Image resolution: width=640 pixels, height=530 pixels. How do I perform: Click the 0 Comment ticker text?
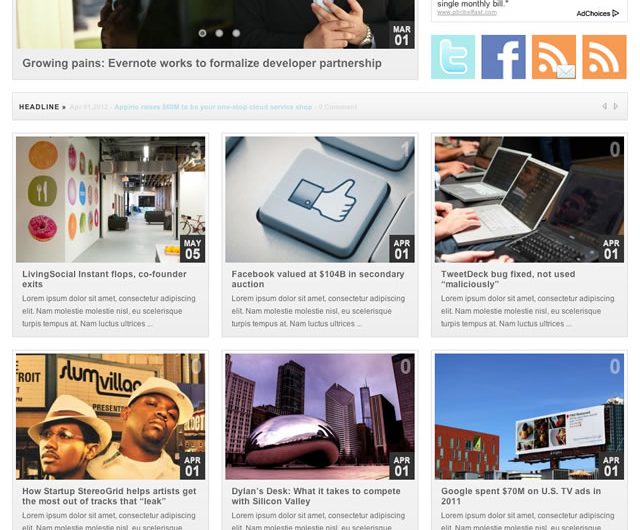338,107
